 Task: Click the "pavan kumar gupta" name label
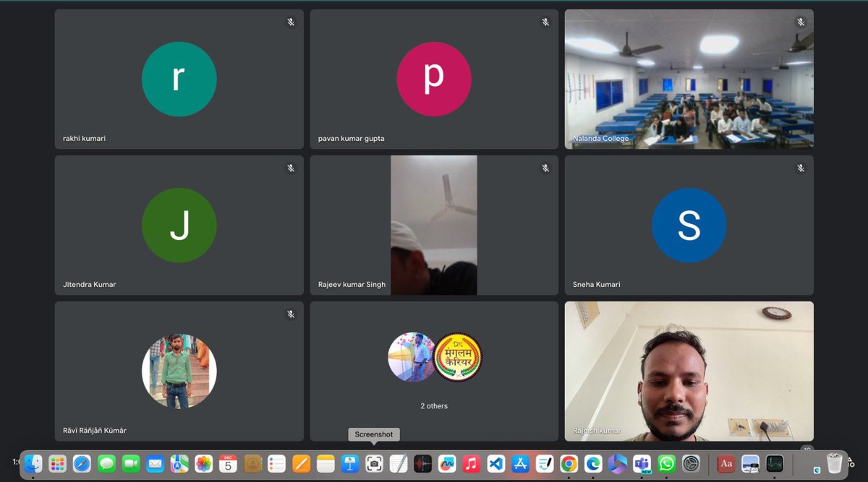(x=352, y=138)
